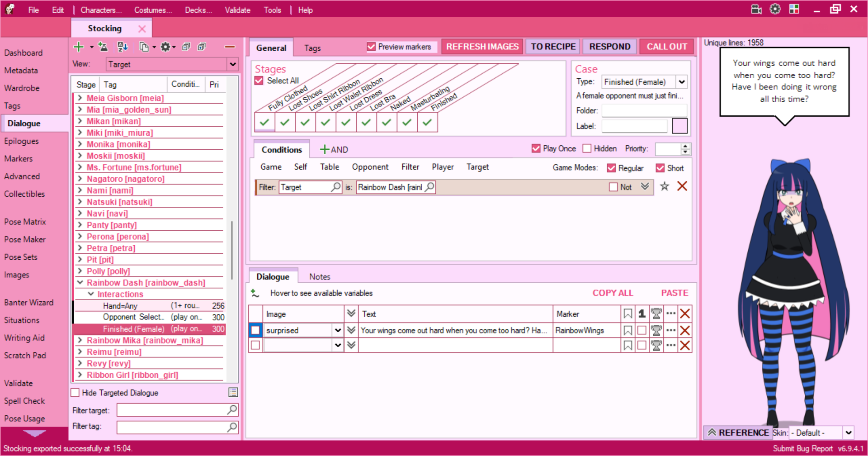
Task: Switch to the Notes tab
Action: (x=320, y=277)
